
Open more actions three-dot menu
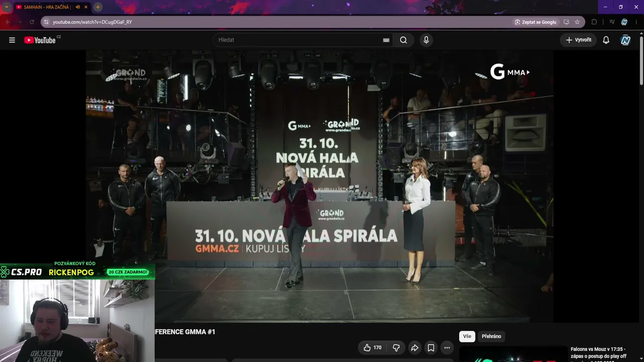pos(447,347)
